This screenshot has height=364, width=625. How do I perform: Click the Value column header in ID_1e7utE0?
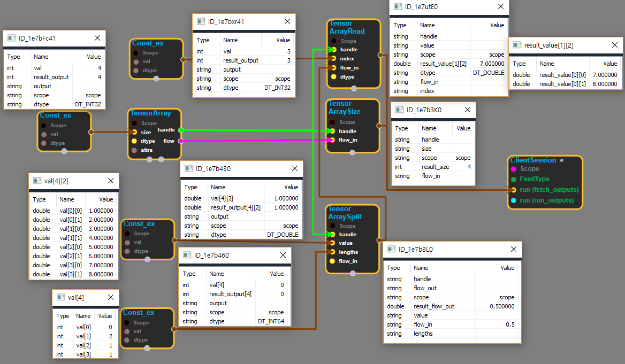(x=497, y=25)
